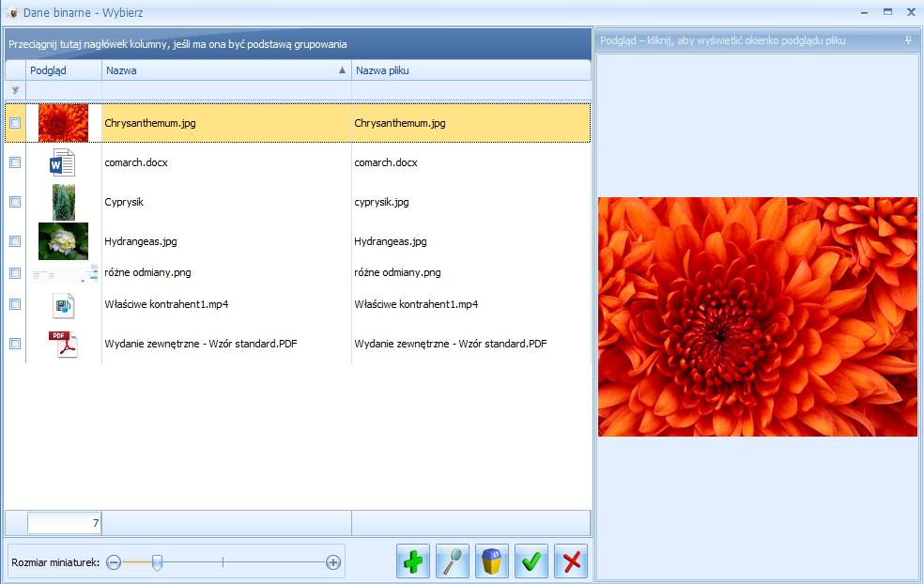Viewport: 924px width, 584px height.
Task: Click the Cyprysik tree thumbnail
Action: pyautogui.click(x=64, y=202)
